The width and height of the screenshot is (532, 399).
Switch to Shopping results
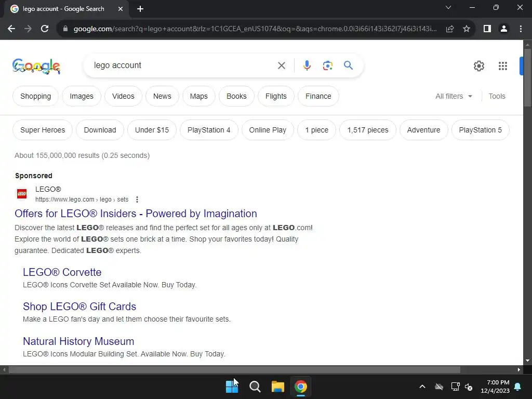click(36, 96)
